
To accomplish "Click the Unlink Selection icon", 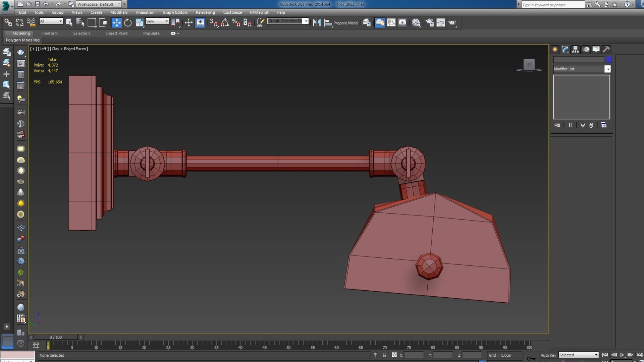I will 19,22.
